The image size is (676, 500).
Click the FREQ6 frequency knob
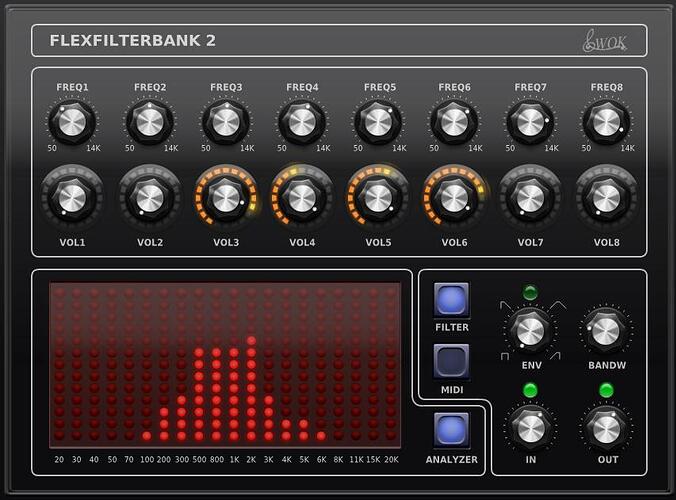(x=454, y=122)
